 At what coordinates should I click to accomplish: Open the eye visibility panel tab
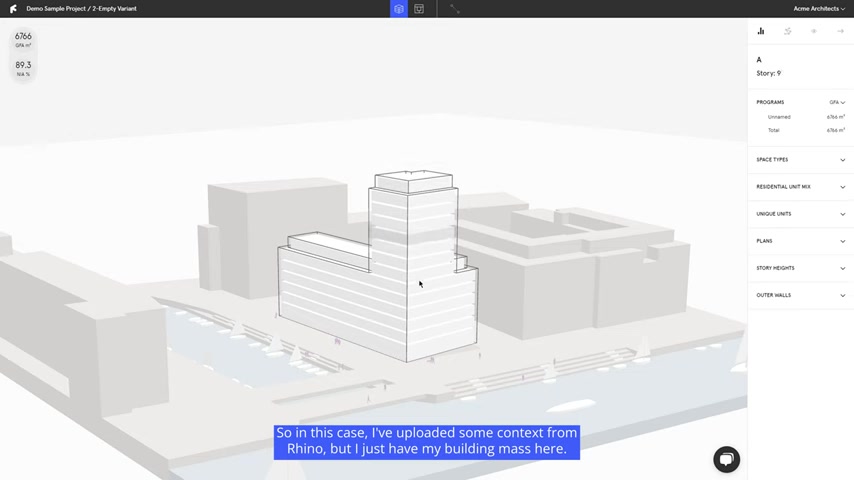click(814, 31)
